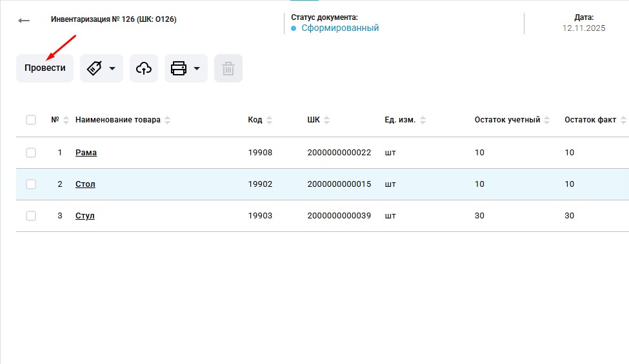Click the printer icon
The image size is (629, 364).
[179, 68]
